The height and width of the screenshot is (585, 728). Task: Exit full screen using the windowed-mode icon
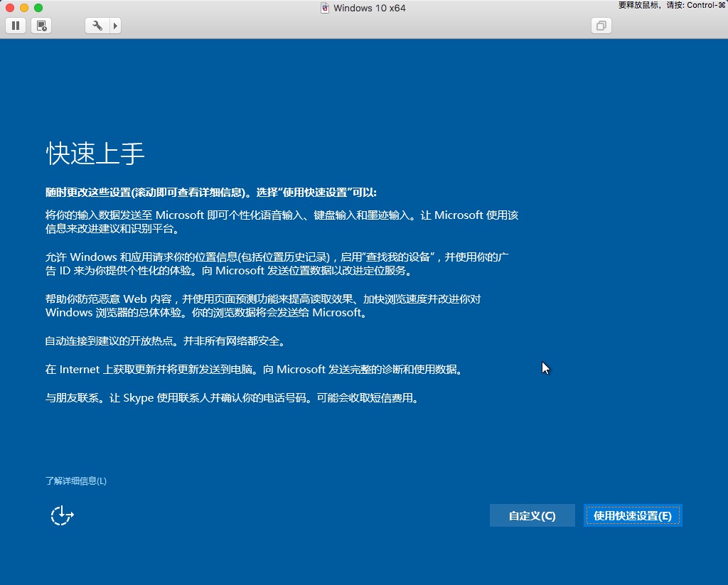pos(601,26)
